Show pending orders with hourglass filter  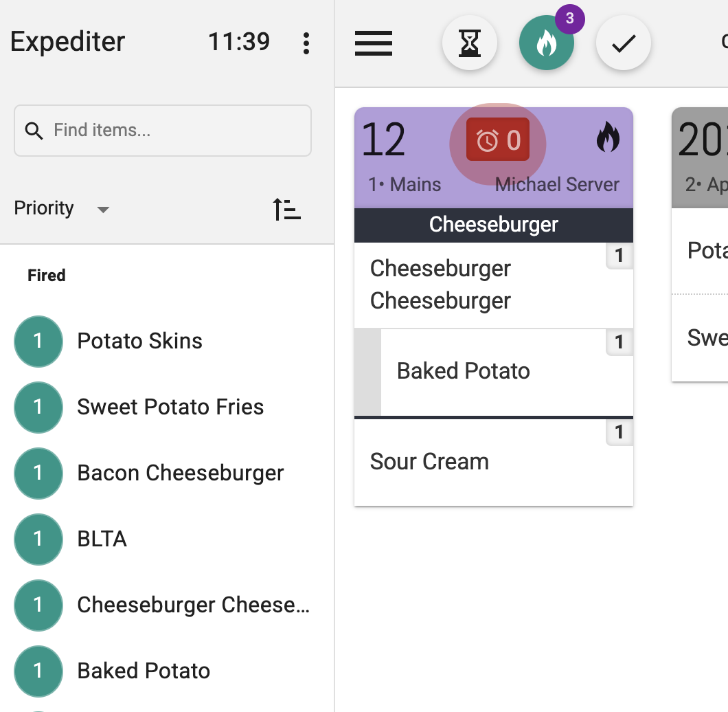tap(469, 43)
